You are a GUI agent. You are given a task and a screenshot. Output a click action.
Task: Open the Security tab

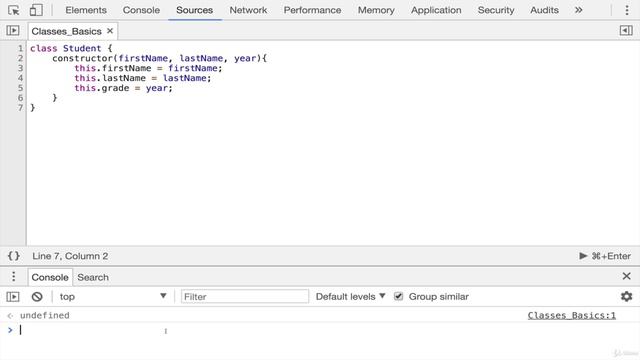tap(496, 10)
